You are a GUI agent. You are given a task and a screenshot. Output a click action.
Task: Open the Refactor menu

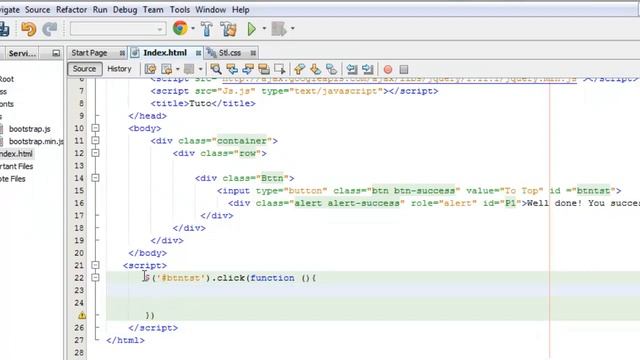tap(71, 9)
